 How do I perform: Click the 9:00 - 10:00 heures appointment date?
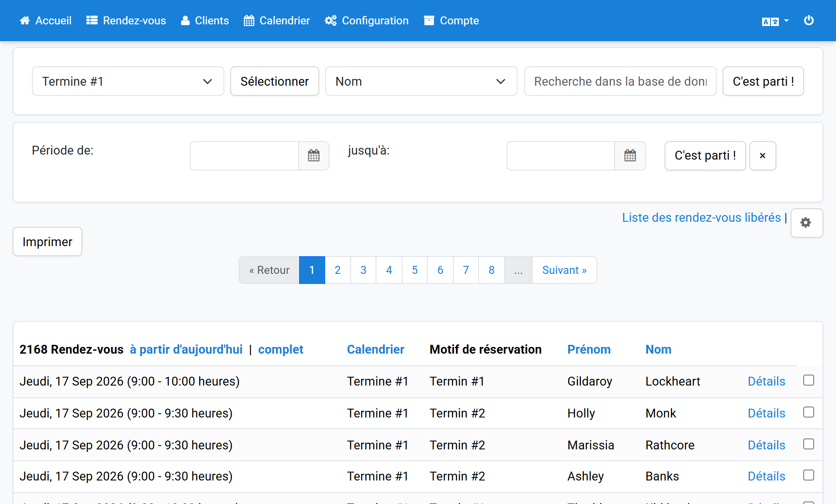point(129,381)
